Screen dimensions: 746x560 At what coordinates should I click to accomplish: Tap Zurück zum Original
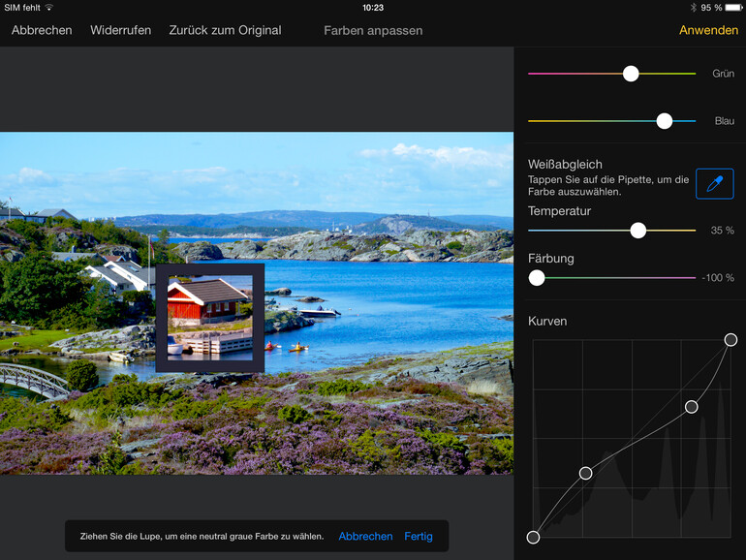coord(225,30)
